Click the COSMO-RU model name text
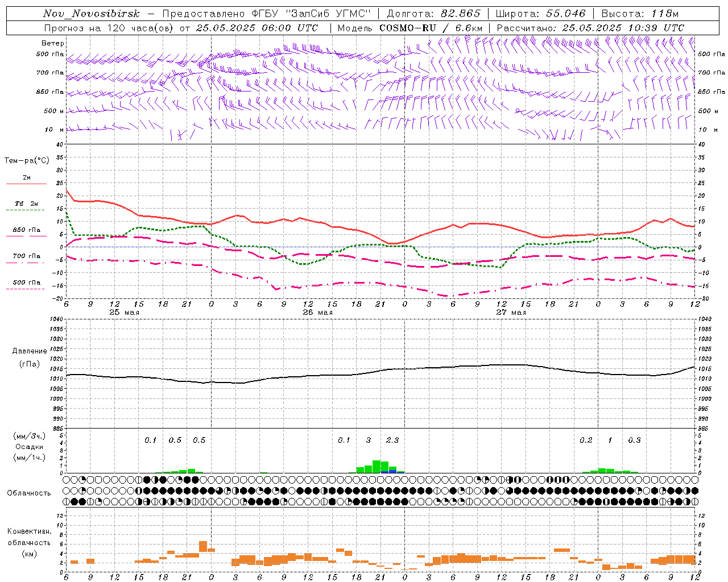728x582 pixels. 408,28
